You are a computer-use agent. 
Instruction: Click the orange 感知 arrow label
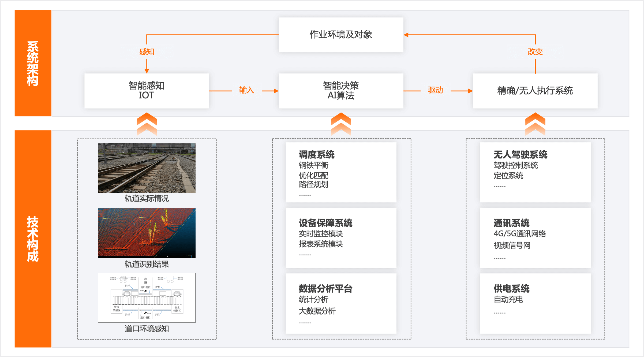coord(147,51)
